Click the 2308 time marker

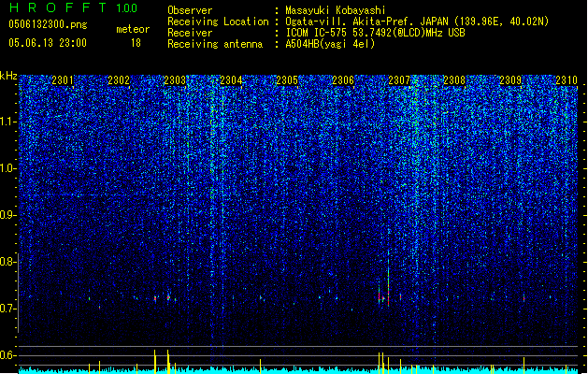coord(454,80)
